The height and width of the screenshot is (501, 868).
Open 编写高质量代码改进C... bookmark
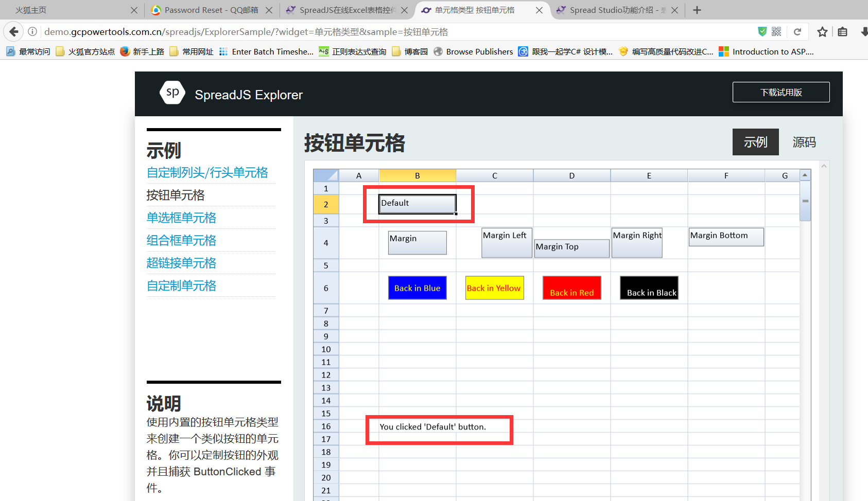pyautogui.click(x=666, y=51)
